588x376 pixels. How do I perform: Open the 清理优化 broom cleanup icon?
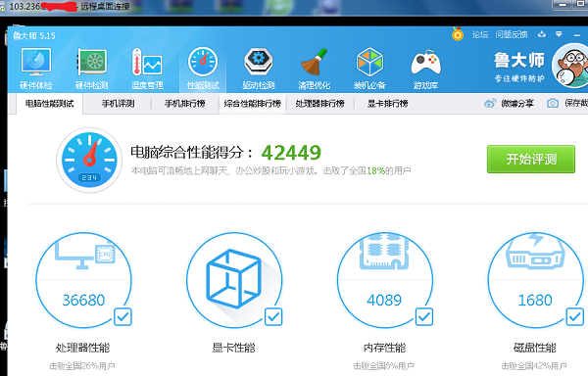(315, 62)
